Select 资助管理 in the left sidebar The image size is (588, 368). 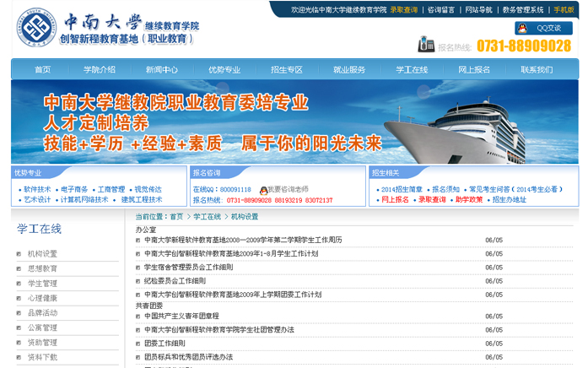[42, 343]
